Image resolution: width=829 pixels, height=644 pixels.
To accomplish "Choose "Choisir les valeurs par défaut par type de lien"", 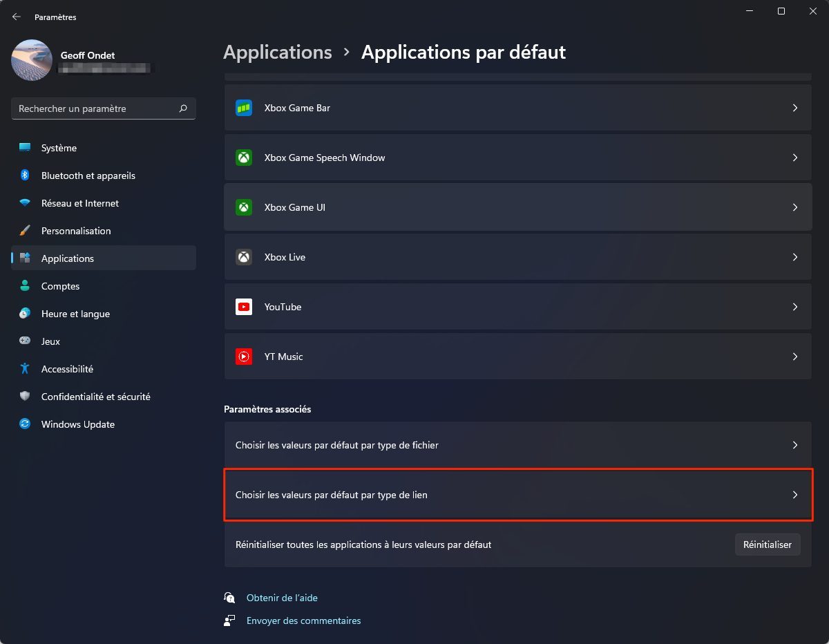I will coord(517,495).
